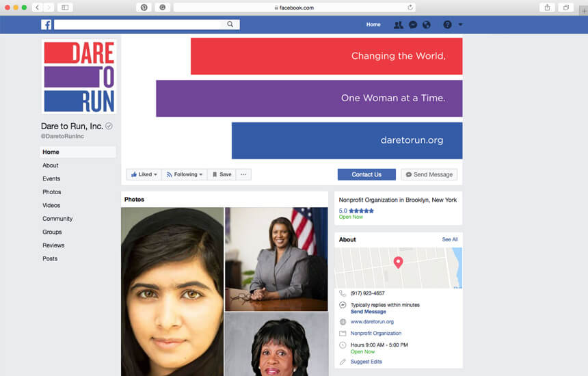Click the Dare to Run, Inc. page name

72,126
